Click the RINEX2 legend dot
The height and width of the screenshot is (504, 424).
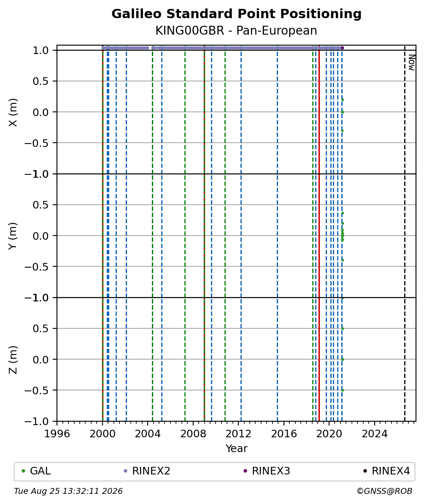pyautogui.click(x=126, y=471)
